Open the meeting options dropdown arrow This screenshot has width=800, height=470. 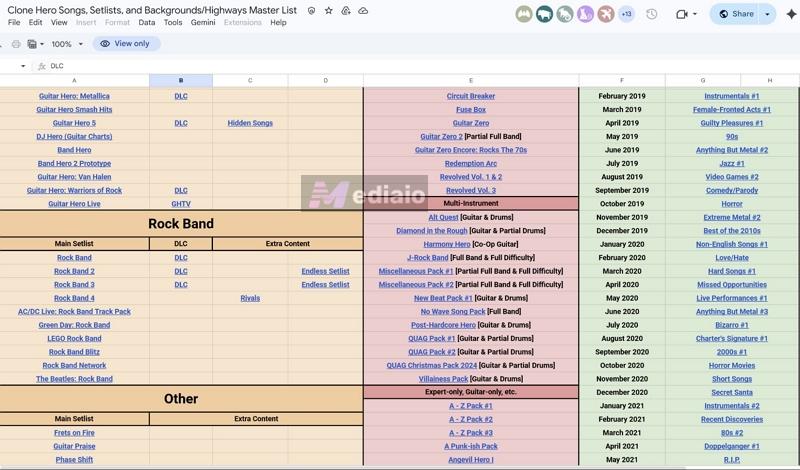694,14
